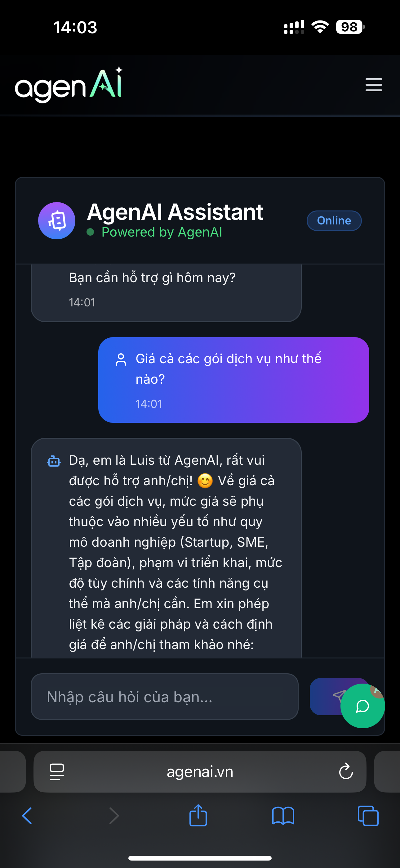Viewport: 400px width, 868px height.
Task: Show all open Safari tabs
Action: pyautogui.click(x=368, y=816)
